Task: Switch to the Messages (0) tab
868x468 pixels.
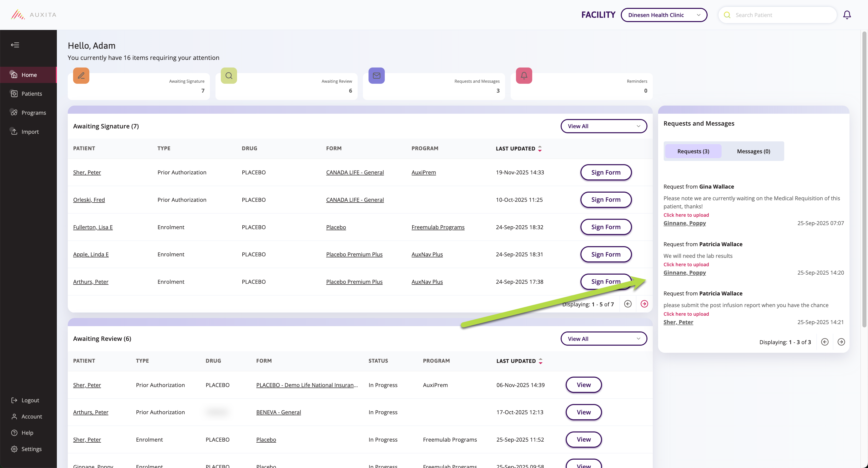Action: click(753, 151)
